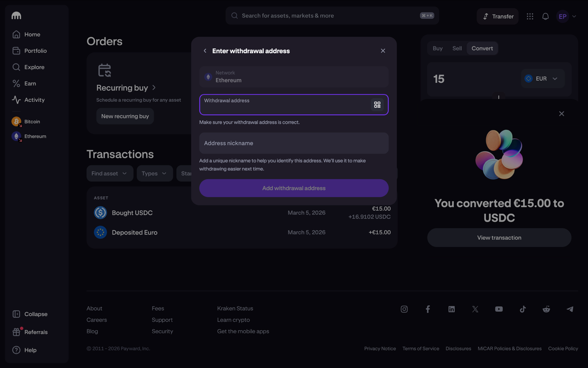Open the EP account avatar
Viewport: 588px width, 368px height.
tap(563, 16)
